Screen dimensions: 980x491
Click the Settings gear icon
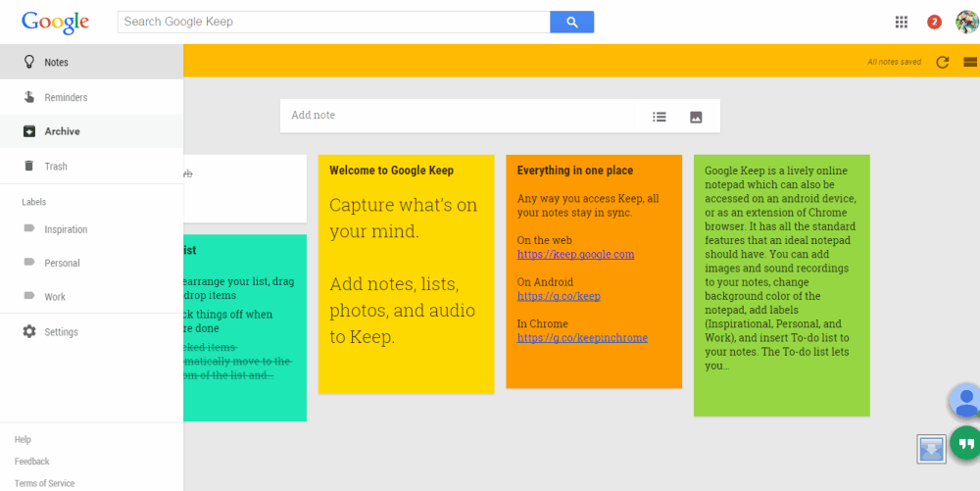[28, 331]
